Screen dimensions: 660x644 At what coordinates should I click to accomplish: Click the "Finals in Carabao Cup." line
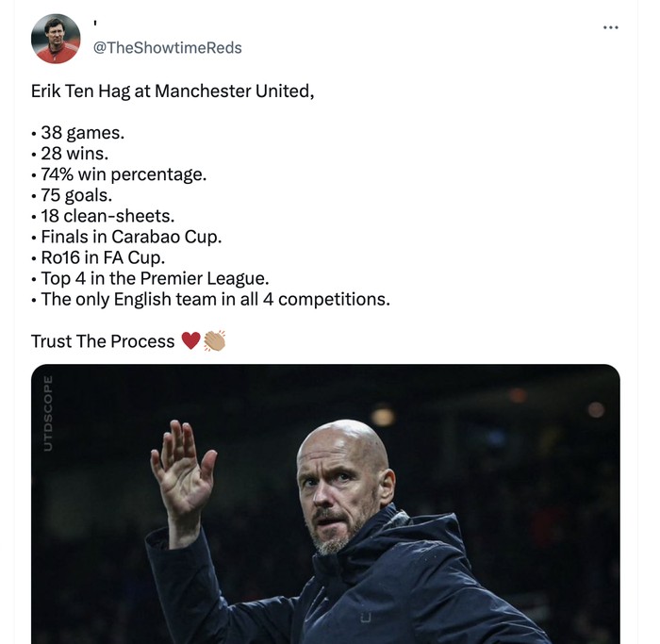(x=131, y=237)
